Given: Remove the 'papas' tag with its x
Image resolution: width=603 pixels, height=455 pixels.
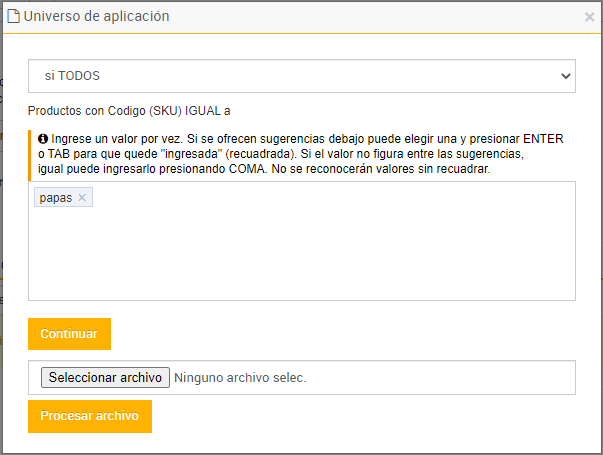Looking at the screenshot, I should 83,198.
